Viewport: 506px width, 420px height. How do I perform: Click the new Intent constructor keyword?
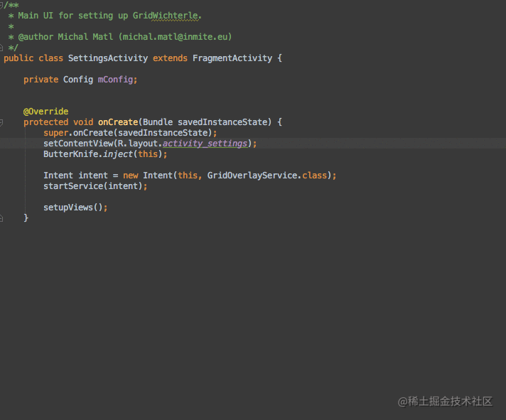[x=130, y=176]
